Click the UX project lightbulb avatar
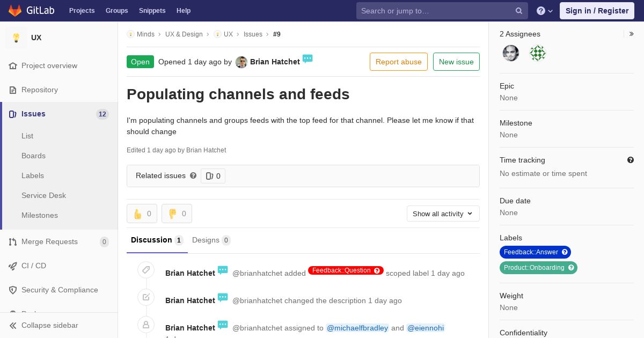The width and height of the screenshot is (644, 338). coord(16,38)
